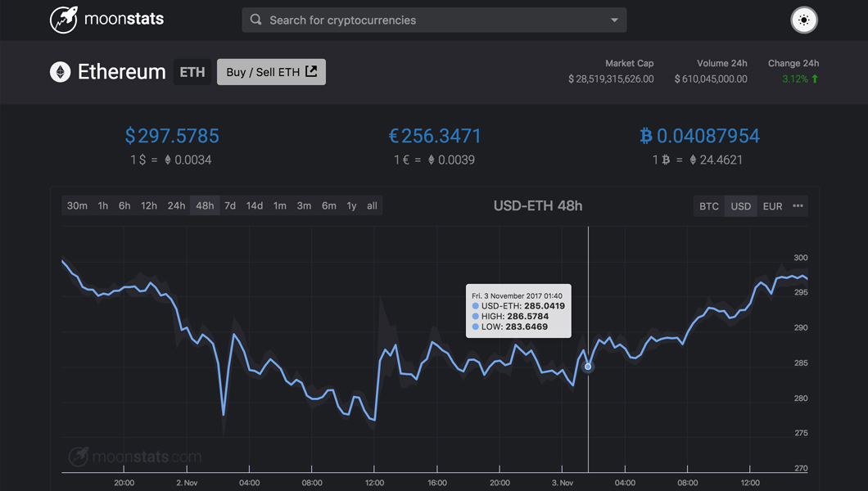Click the $297.5785 USD price
Screen dimensions: 868x491
pyautogui.click(x=172, y=136)
